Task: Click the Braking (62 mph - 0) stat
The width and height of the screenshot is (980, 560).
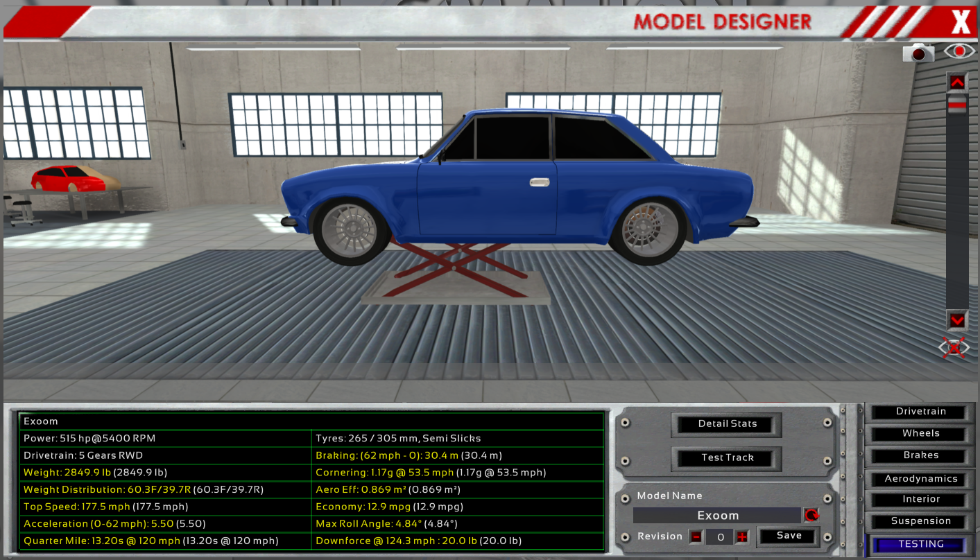Action: tap(458, 455)
